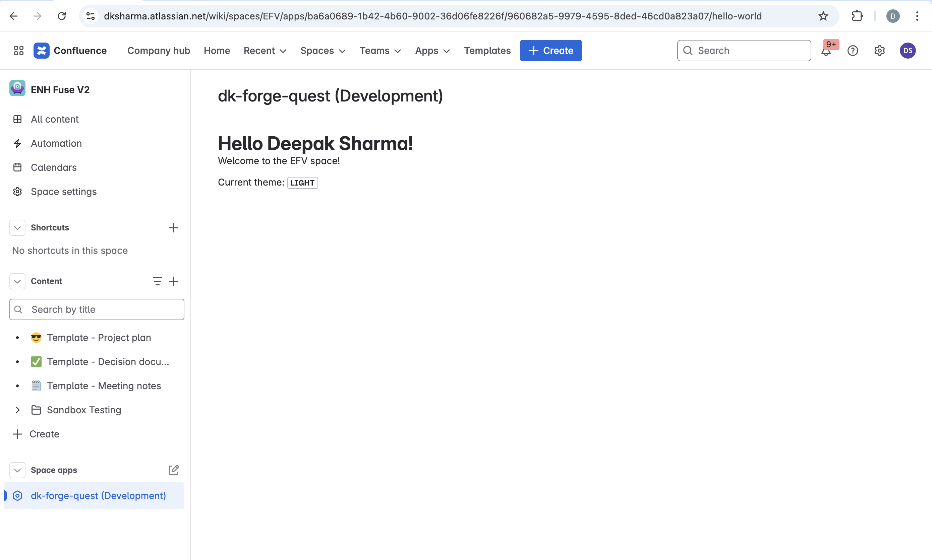932x560 pixels.
Task: Collapse the Shortcuts section
Action: point(17,227)
